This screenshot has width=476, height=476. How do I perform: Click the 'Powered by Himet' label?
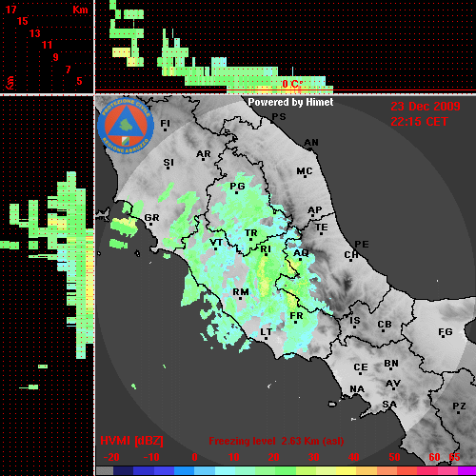pos(290,102)
